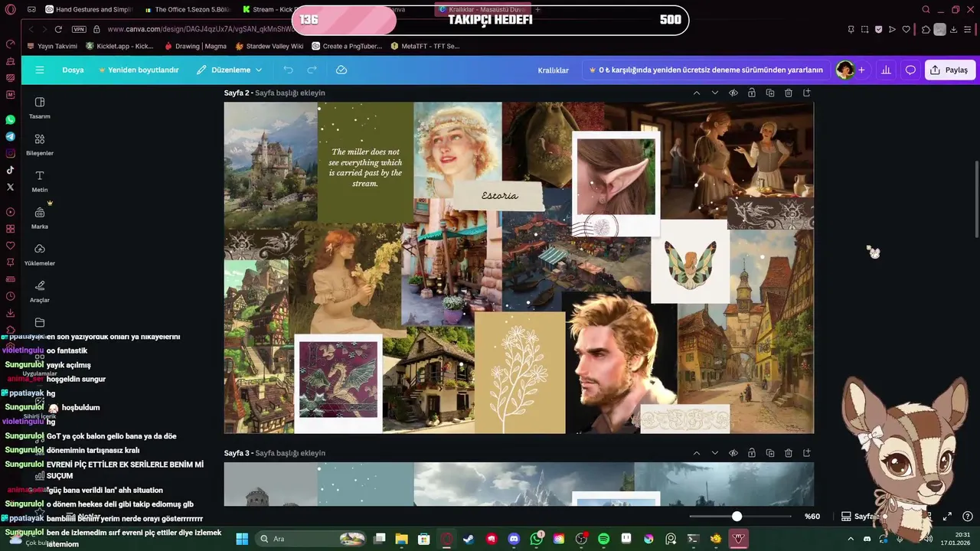Open the taskbar Ara search box
The height and width of the screenshot is (551, 980).
pos(310,539)
